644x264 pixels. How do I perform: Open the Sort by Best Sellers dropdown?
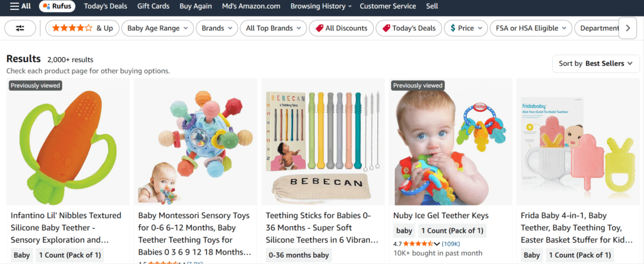tap(595, 63)
